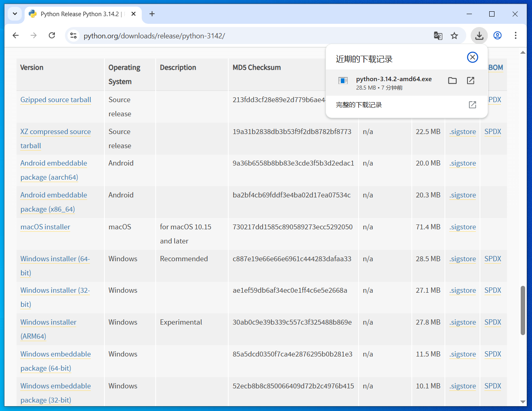
Task: Download the macOS installer
Action: click(45, 227)
